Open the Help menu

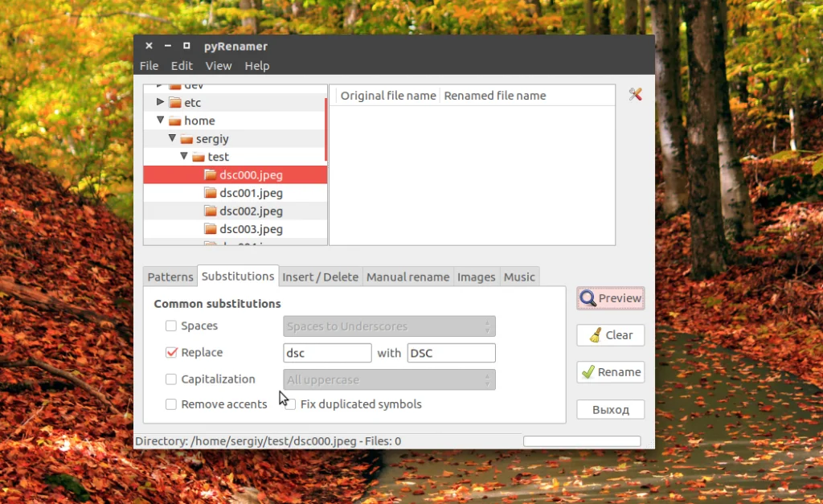(257, 66)
